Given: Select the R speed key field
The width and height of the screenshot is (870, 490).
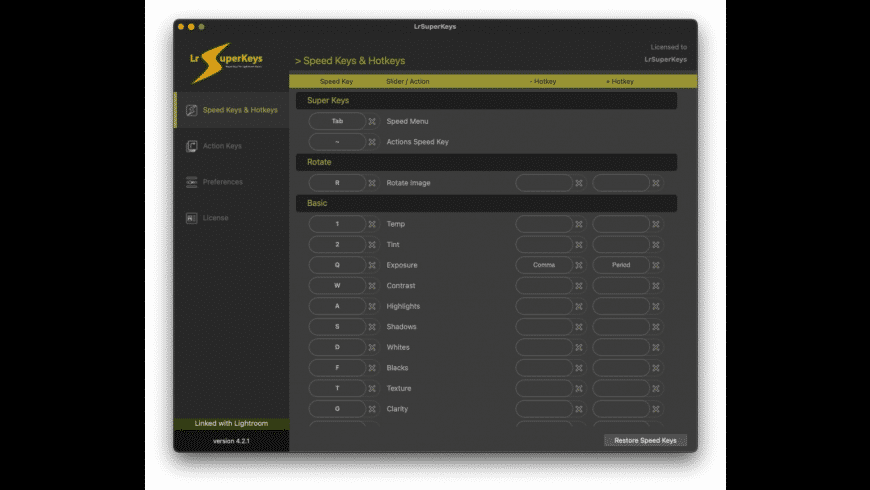Looking at the screenshot, I should [x=337, y=183].
